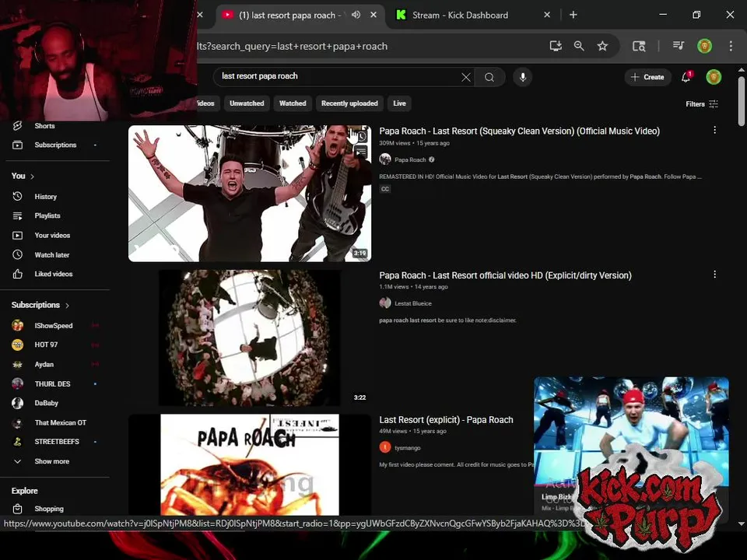The height and width of the screenshot is (560, 747).
Task: Mute the tab using the speaker icon
Action: click(x=356, y=15)
